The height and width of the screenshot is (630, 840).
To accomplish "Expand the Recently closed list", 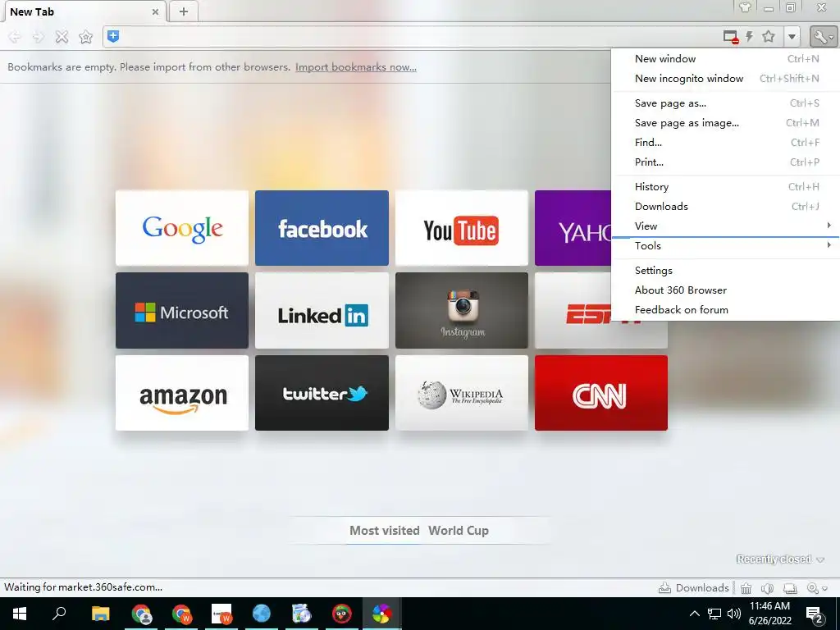I will 780,559.
